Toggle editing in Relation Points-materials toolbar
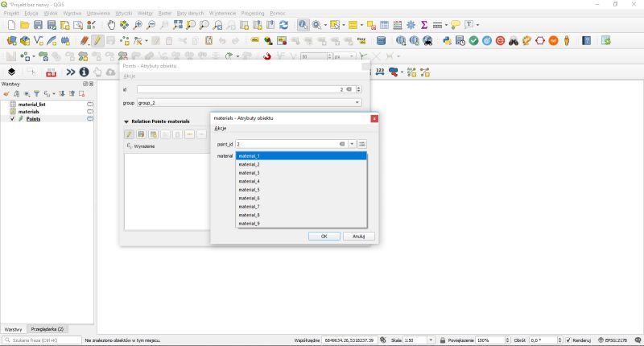The image size is (644, 346). tap(129, 134)
